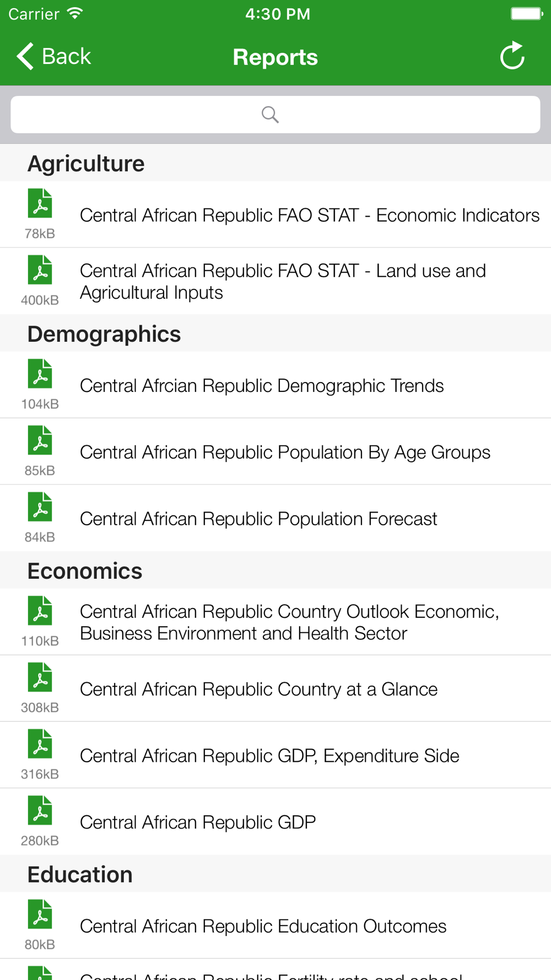
Task: Open Country Outlook Economic report
Action: (x=289, y=622)
